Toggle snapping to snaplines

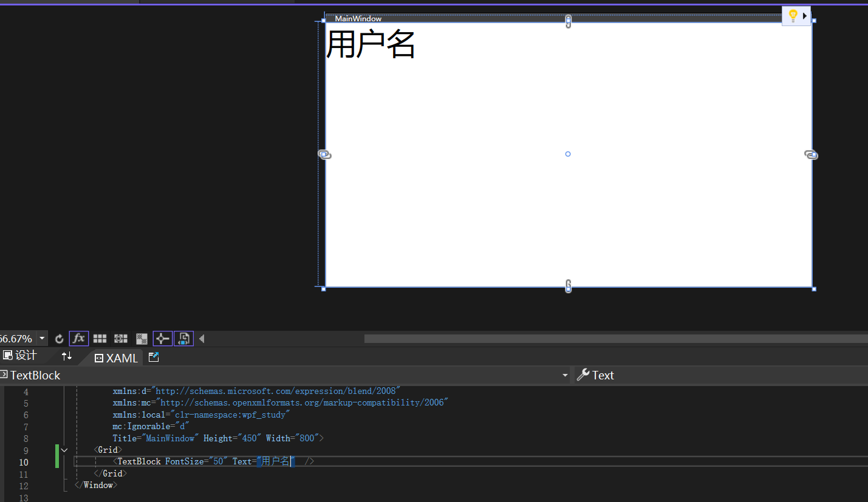pos(163,339)
